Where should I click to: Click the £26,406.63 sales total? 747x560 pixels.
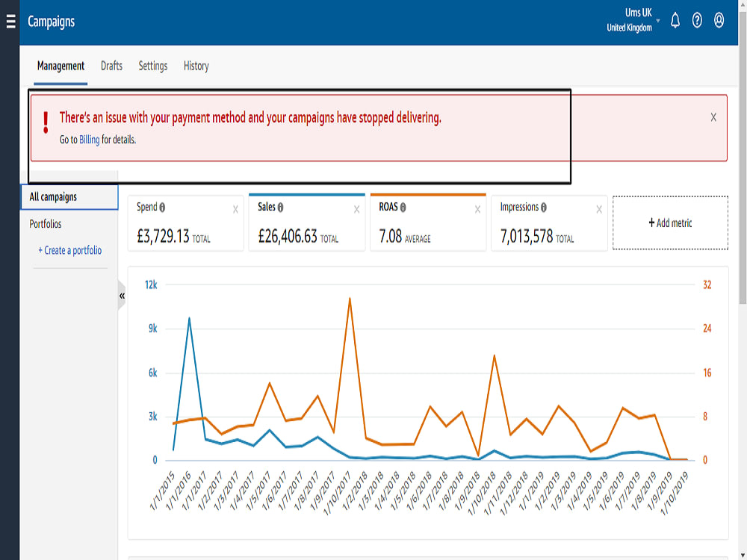coord(288,236)
